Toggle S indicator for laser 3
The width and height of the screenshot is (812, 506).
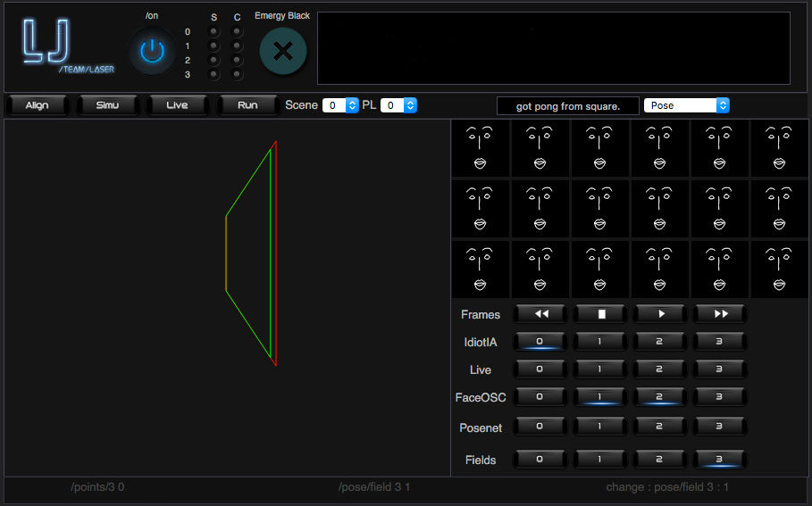(x=213, y=74)
